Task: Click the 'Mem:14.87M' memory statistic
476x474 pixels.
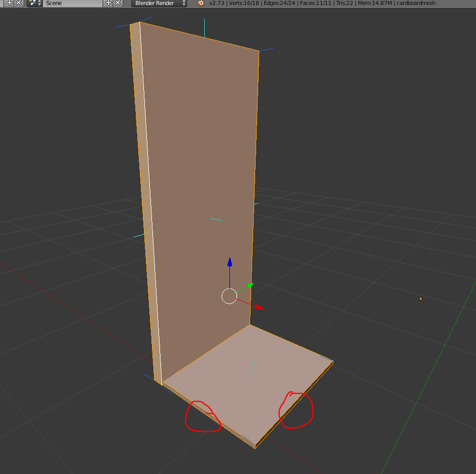Action: pyautogui.click(x=374, y=3)
